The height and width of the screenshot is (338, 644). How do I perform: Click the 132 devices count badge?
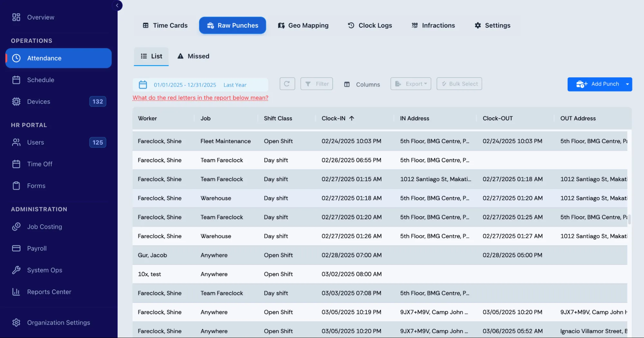[98, 101]
